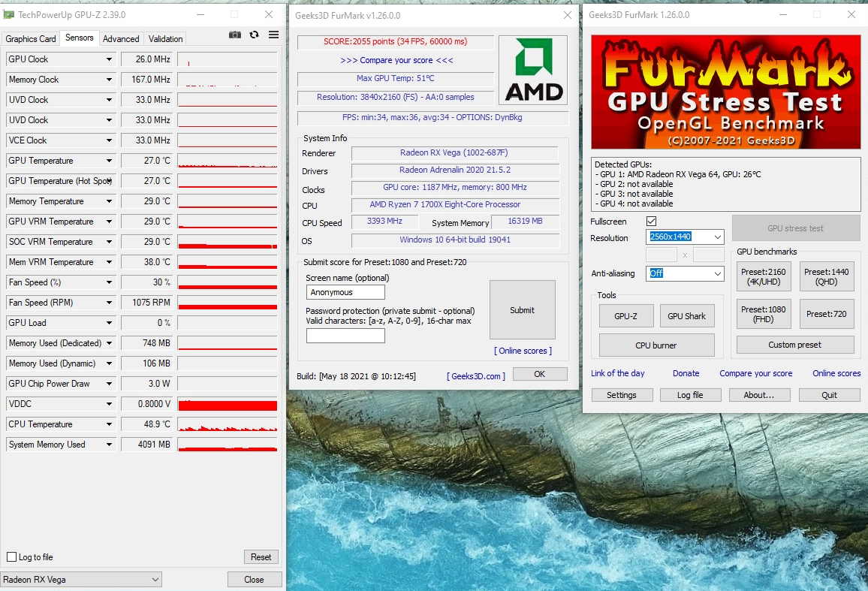This screenshot has width=868, height=591.
Task: Click the Reset button in GPU-Z
Action: click(261, 556)
